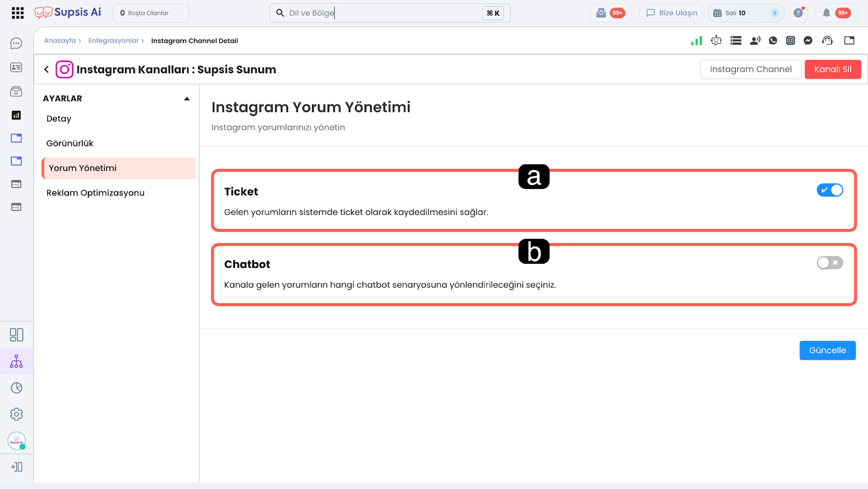Open the app grid menu icon
868x489 pixels.
pos(17,13)
